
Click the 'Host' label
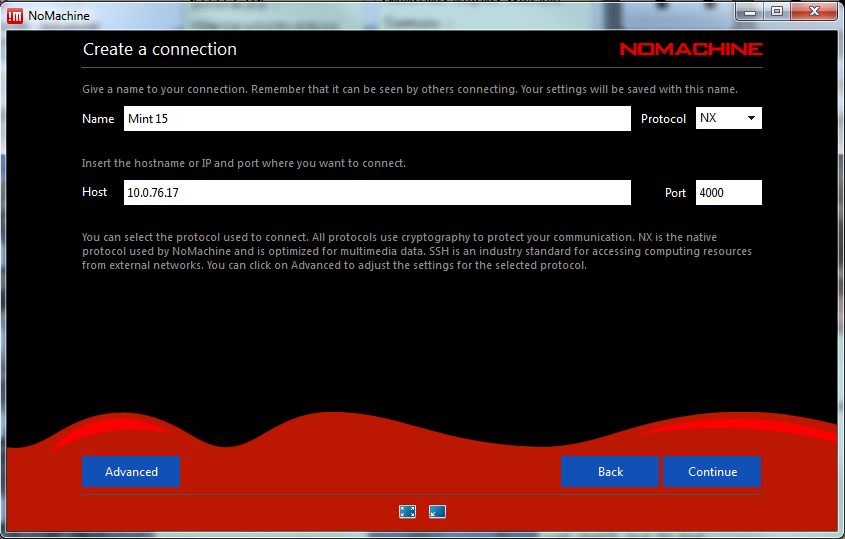pyautogui.click(x=94, y=192)
